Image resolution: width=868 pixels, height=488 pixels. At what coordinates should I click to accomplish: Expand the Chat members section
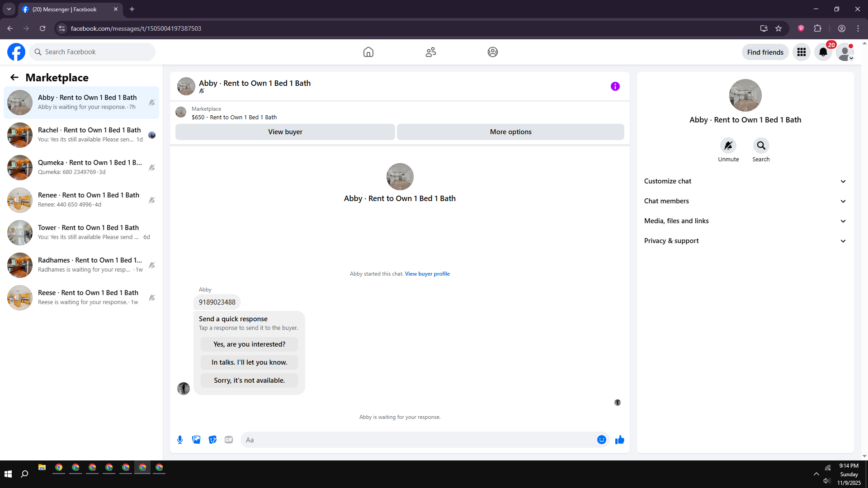tap(745, 201)
